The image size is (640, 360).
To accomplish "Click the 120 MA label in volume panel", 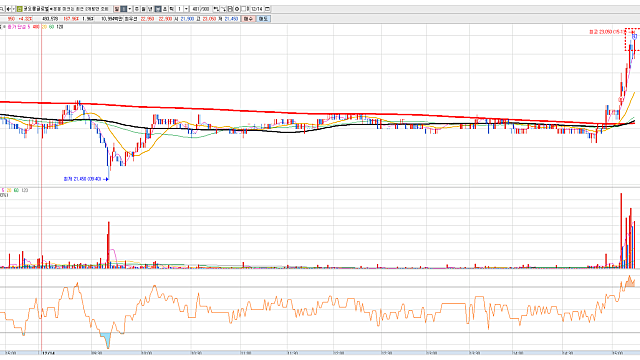I will click(24, 190).
